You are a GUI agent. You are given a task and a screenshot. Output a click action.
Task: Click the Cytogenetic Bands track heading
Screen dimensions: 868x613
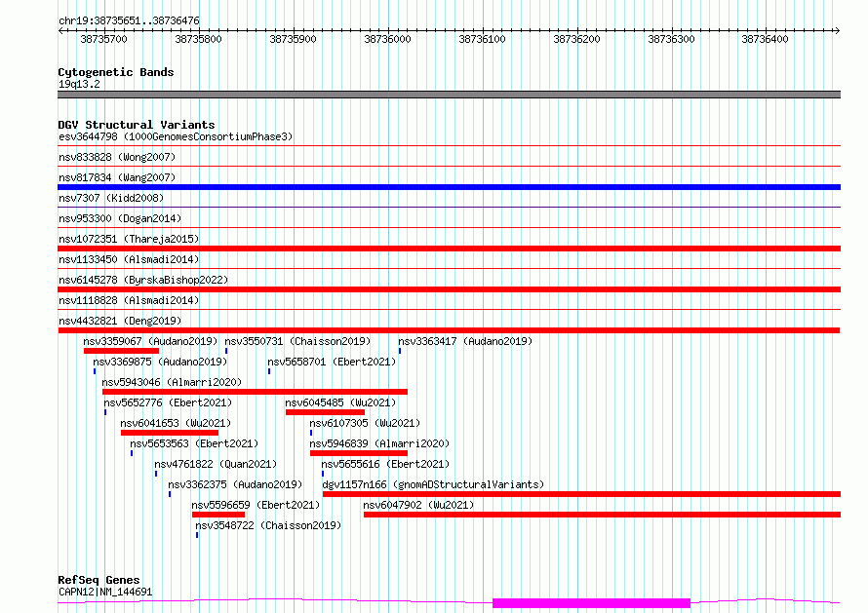[116, 72]
